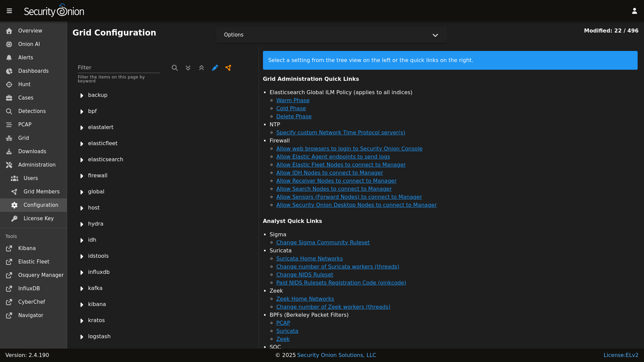Open the user account icon top right

point(635,10)
